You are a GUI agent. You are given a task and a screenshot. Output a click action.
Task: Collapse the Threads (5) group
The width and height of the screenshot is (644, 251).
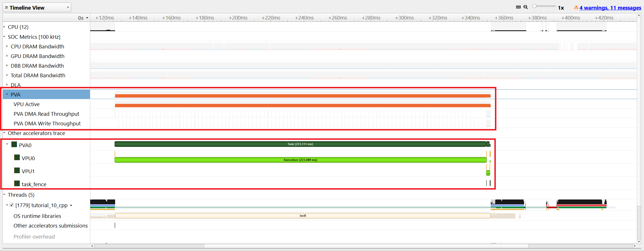coord(4,195)
